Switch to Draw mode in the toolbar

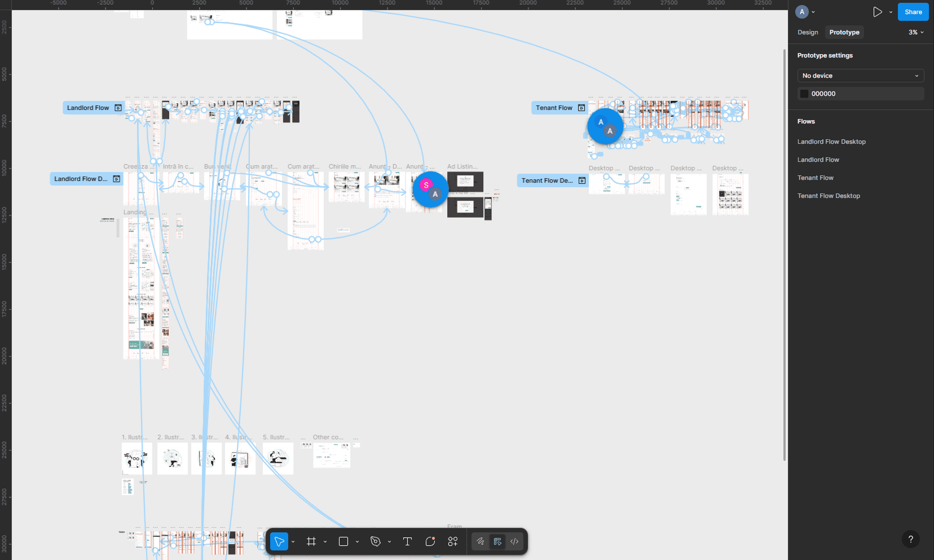pos(481,541)
